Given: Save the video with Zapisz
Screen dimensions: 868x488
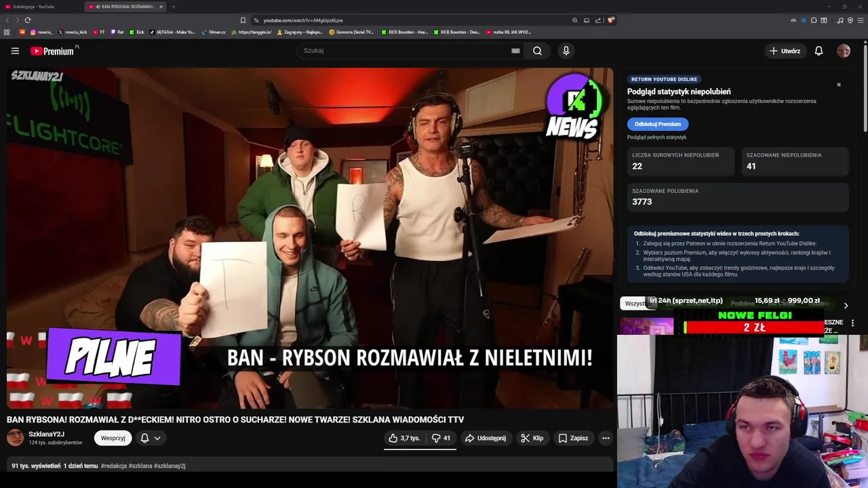Looking at the screenshot, I should click(574, 439).
